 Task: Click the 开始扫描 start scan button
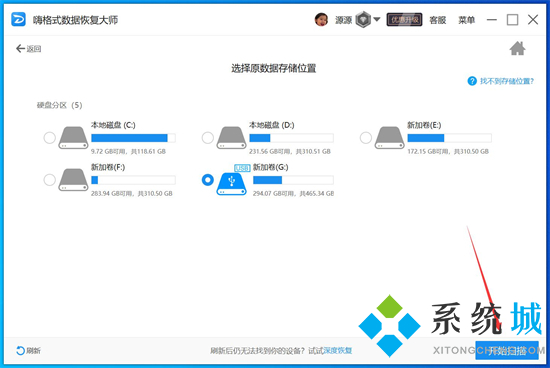tap(507, 350)
